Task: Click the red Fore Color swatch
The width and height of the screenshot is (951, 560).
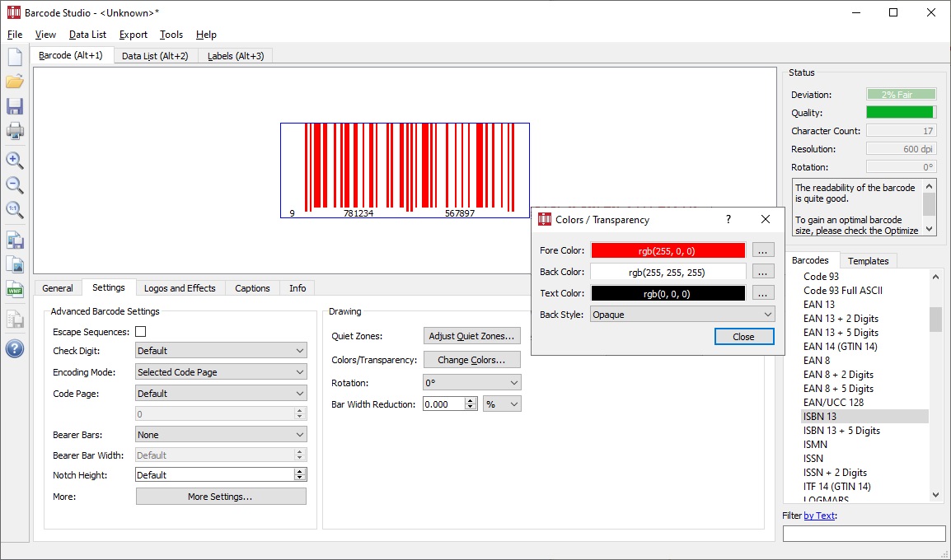Action: click(x=668, y=250)
